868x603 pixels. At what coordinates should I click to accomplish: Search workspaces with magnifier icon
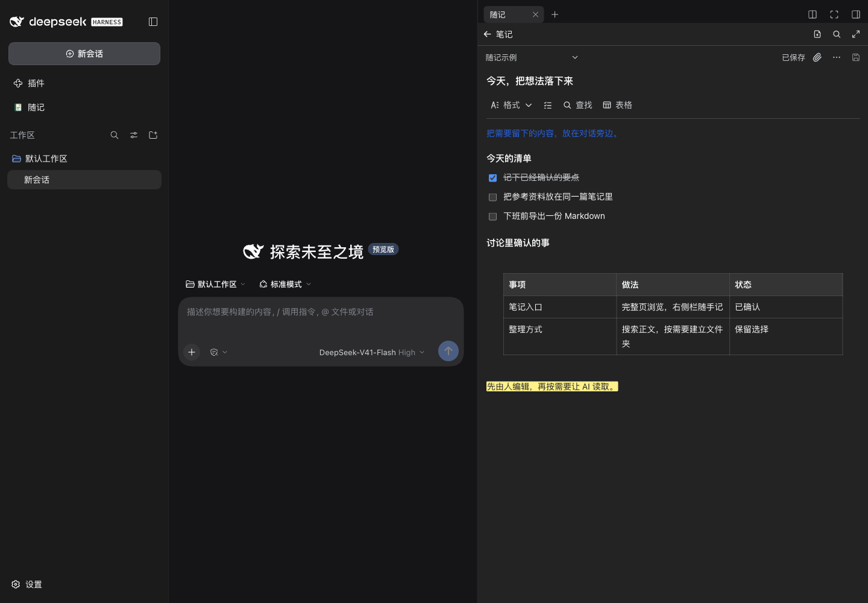coord(115,135)
